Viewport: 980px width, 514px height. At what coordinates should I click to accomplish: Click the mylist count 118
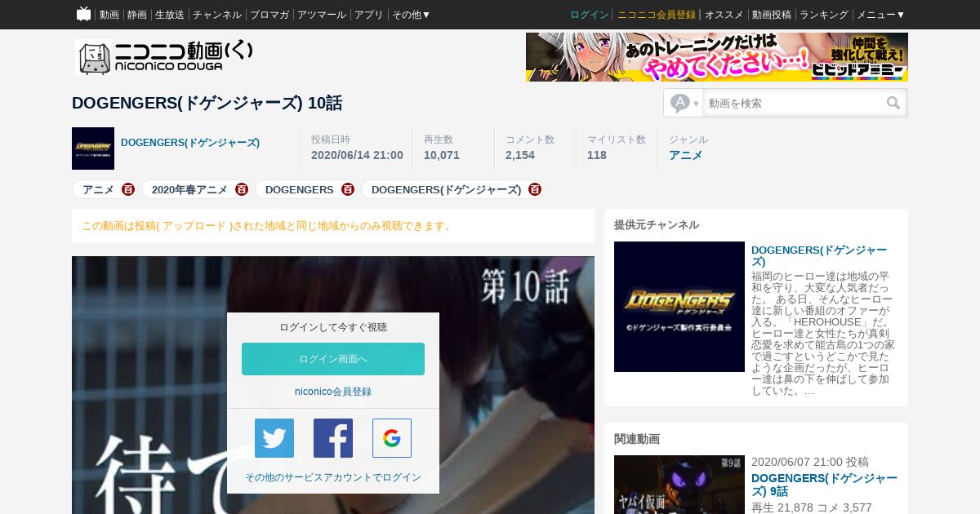pyautogui.click(x=597, y=155)
